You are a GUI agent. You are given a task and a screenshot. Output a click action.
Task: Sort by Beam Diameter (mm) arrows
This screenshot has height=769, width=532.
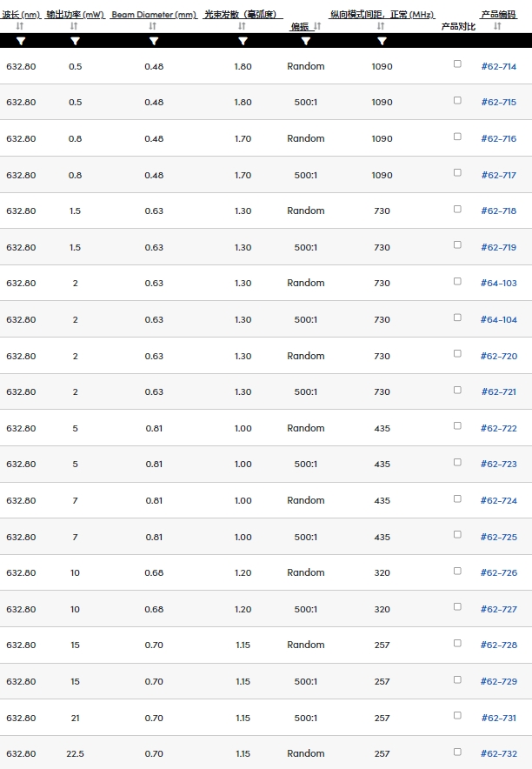(x=153, y=26)
